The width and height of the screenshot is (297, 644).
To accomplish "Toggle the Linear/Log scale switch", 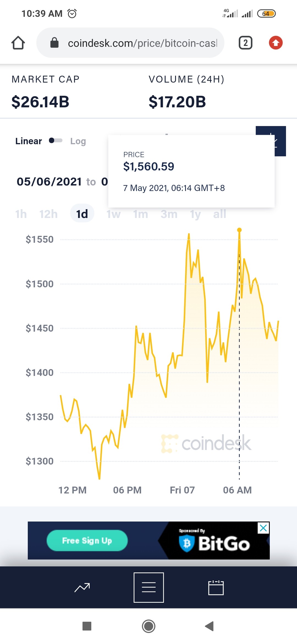I will pos(56,141).
